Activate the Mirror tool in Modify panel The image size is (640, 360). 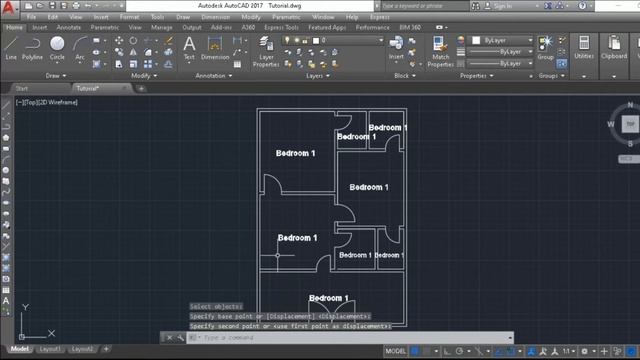(x=133, y=52)
